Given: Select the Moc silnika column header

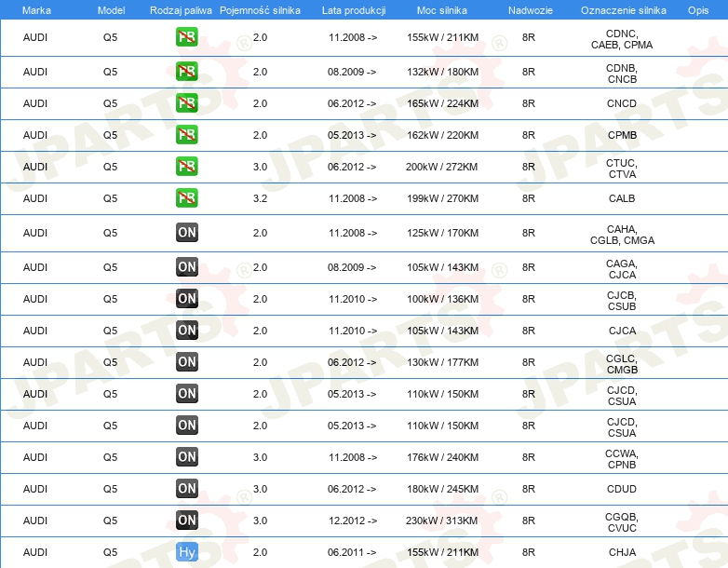Looking at the screenshot, I should click(x=442, y=9).
